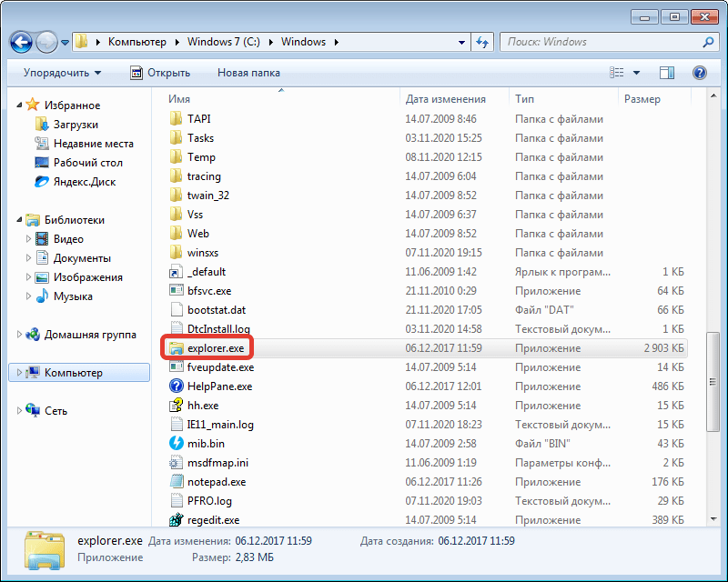Expand the Изображения library node
This screenshot has height=582, width=728.
click(x=28, y=277)
